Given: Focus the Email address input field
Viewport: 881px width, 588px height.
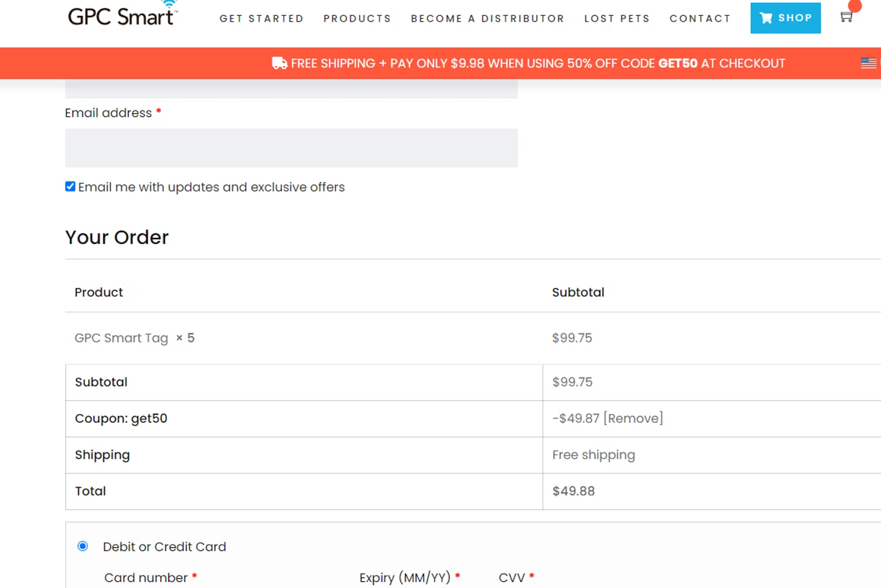Looking at the screenshot, I should click(x=291, y=148).
